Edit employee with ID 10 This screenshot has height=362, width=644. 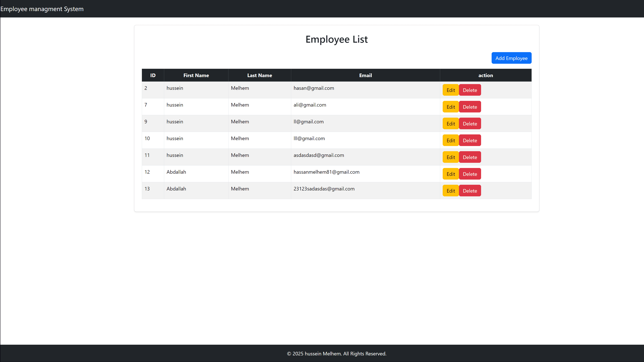point(451,140)
